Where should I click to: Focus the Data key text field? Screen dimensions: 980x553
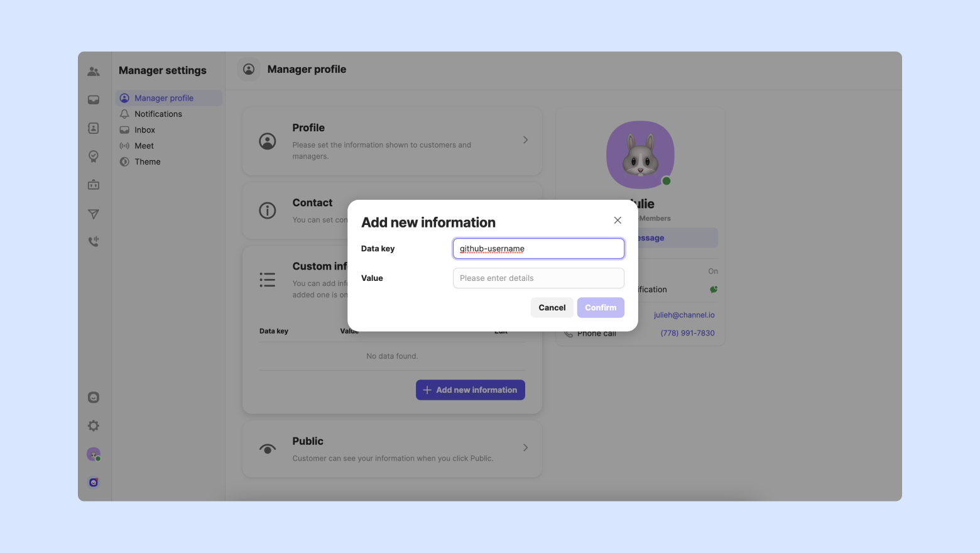pyautogui.click(x=538, y=249)
